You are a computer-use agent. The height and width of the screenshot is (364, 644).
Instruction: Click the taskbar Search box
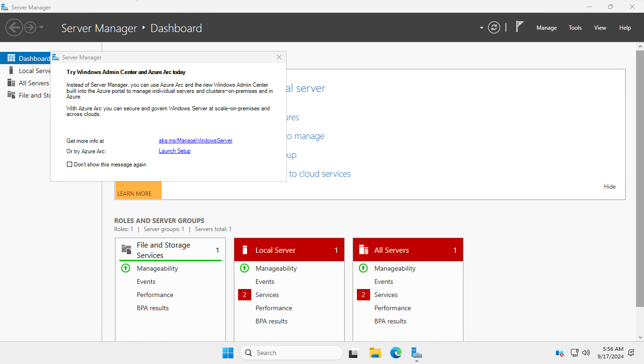[x=291, y=353]
